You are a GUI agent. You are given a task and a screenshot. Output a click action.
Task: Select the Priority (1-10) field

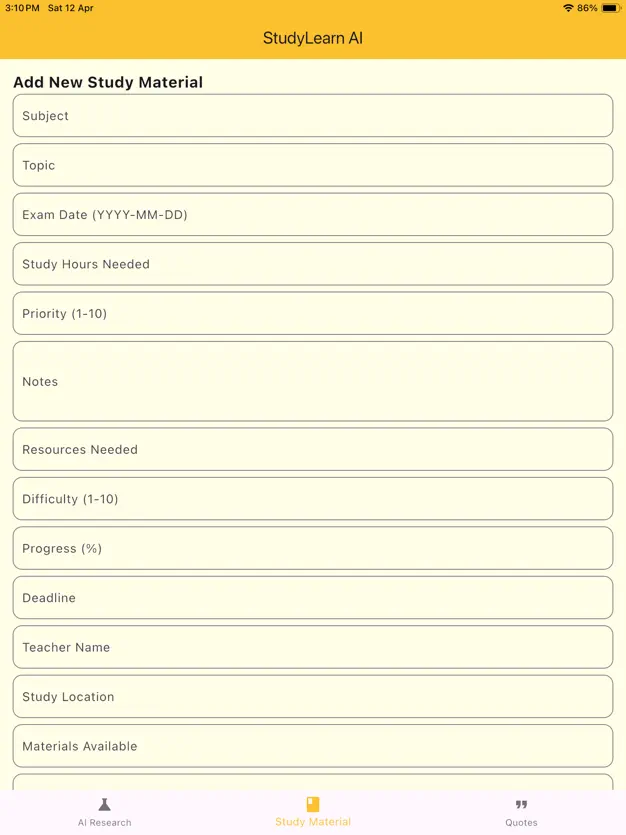[313, 313]
